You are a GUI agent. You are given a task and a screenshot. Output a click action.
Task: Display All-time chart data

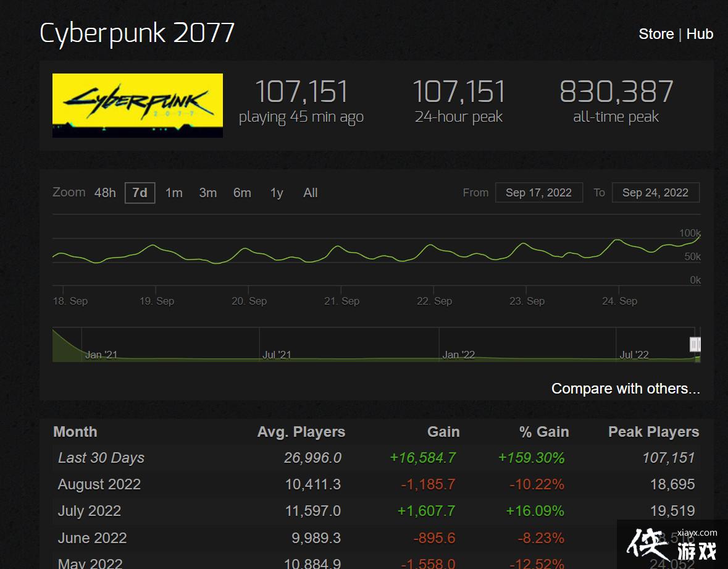[x=310, y=193]
